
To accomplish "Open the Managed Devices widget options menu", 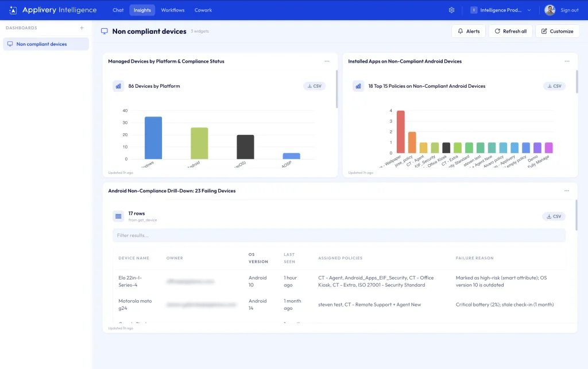I will [x=327, y=61].
